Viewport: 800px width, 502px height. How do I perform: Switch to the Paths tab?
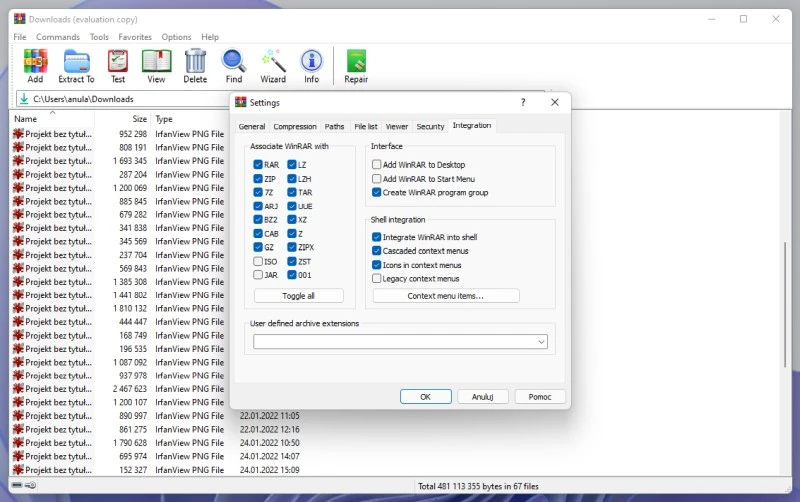coord(334,127)
